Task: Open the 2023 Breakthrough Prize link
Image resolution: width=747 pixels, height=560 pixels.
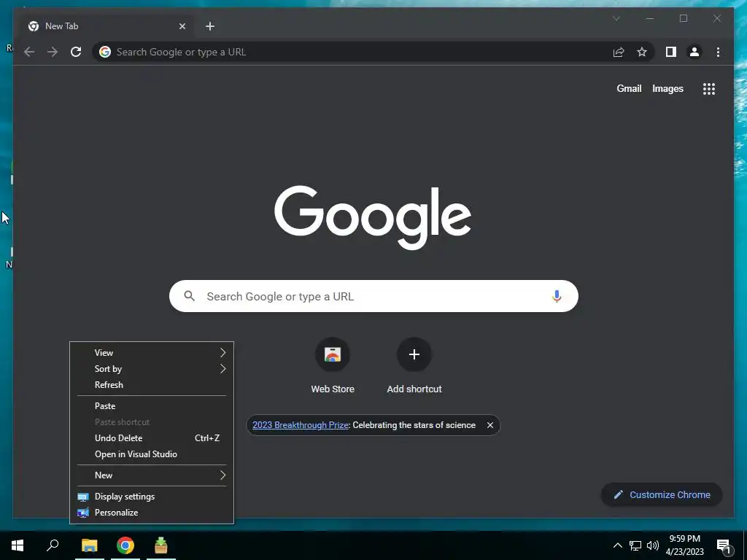Action: (300, 425)
